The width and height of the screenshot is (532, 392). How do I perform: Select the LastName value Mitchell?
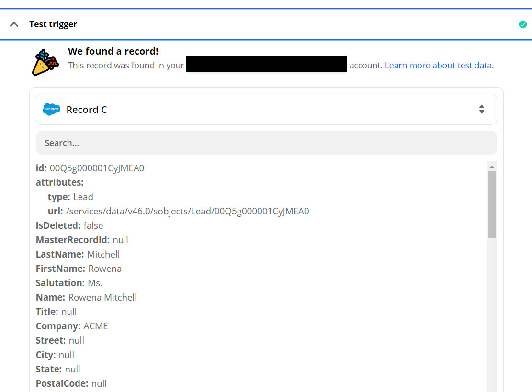[103, 254]
